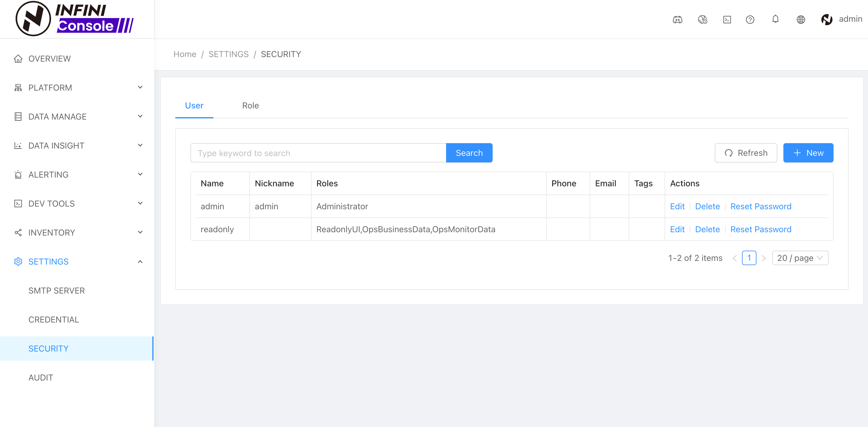
Task: Click the language globe icon
Action: click(x=801, y=20)
